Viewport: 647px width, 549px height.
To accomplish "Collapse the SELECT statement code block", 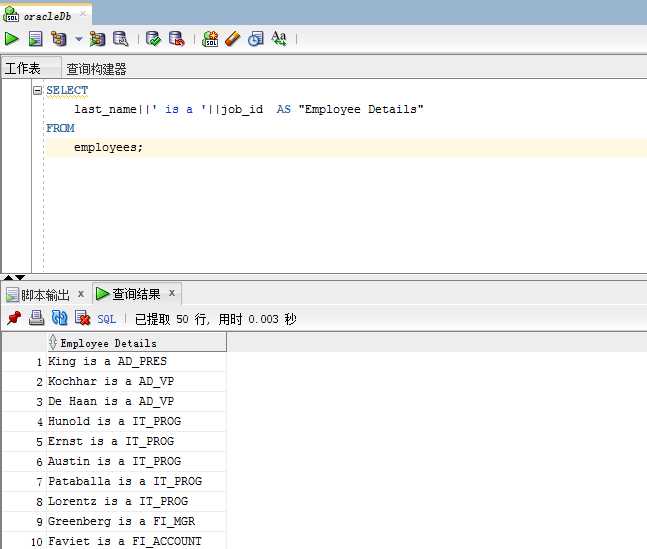I will click(x=38, y=90).
